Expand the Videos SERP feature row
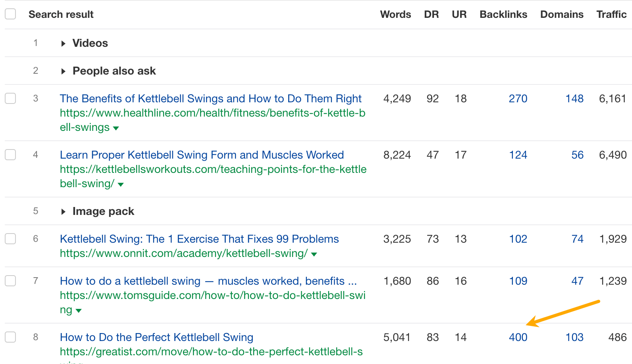Image resolution: width=632 pixels, height=364 pixels. click(64, 43)
